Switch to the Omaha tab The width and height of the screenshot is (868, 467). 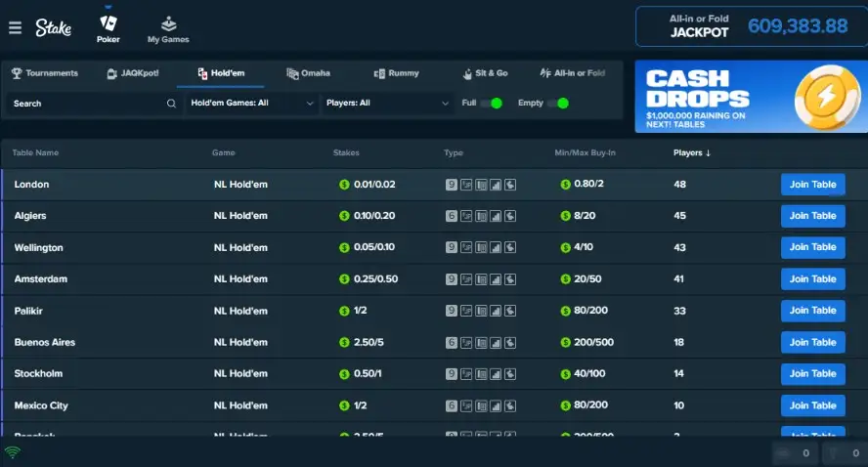(x=308, y=73)
